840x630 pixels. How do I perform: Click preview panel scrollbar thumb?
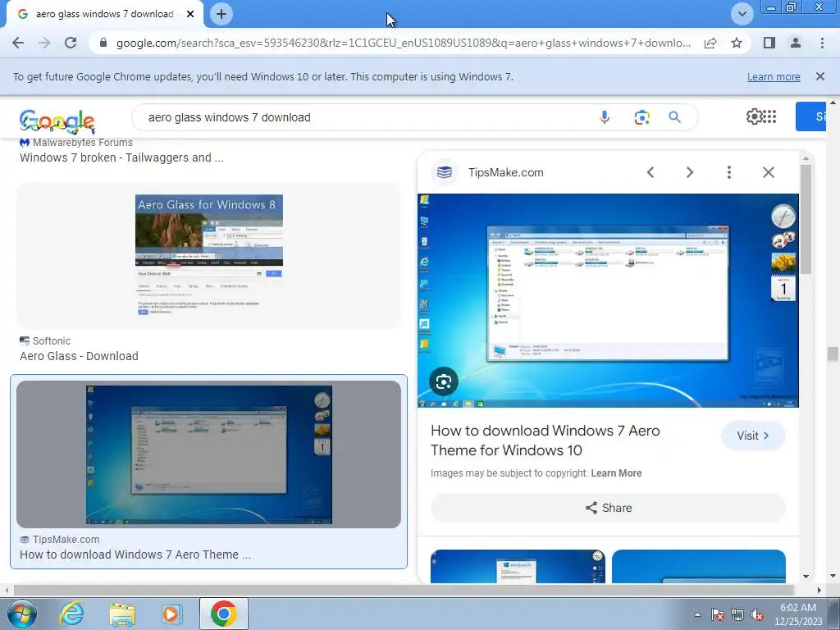pos(806,218)
